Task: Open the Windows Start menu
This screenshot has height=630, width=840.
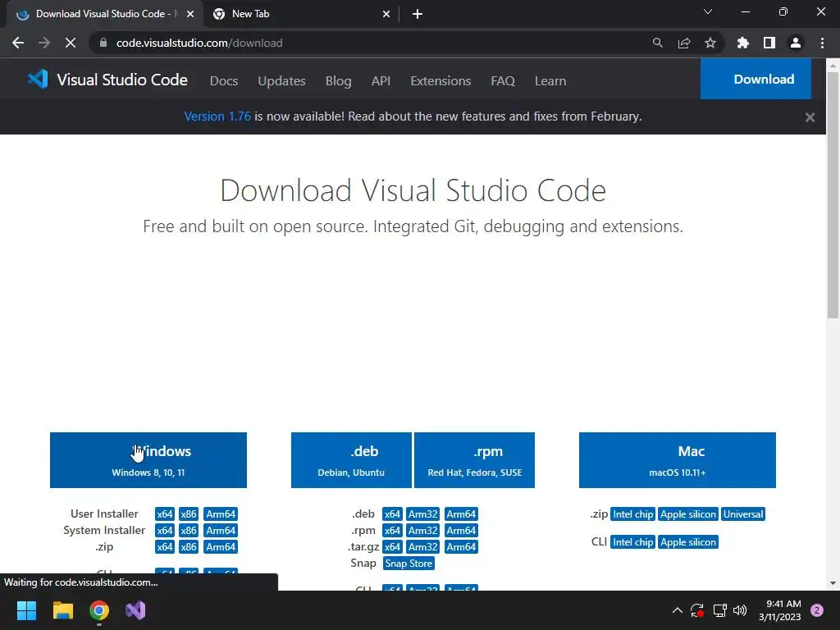Action: tap(26, 610)
